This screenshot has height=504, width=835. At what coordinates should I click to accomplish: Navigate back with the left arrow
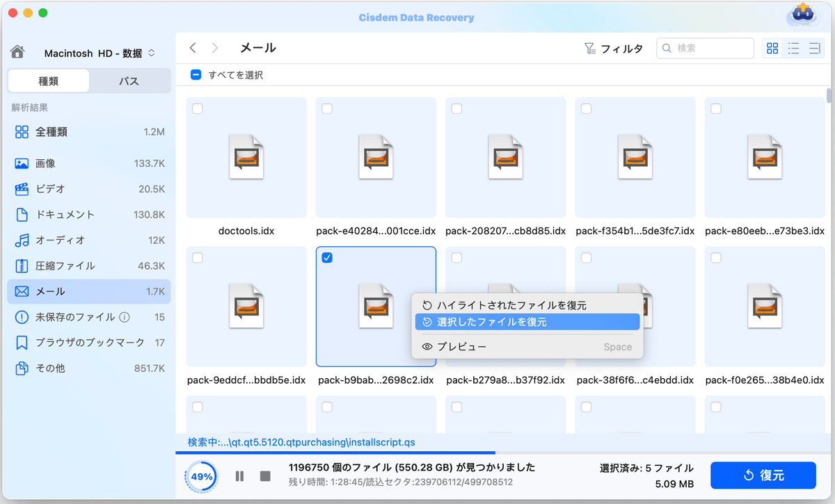(193, 48)
